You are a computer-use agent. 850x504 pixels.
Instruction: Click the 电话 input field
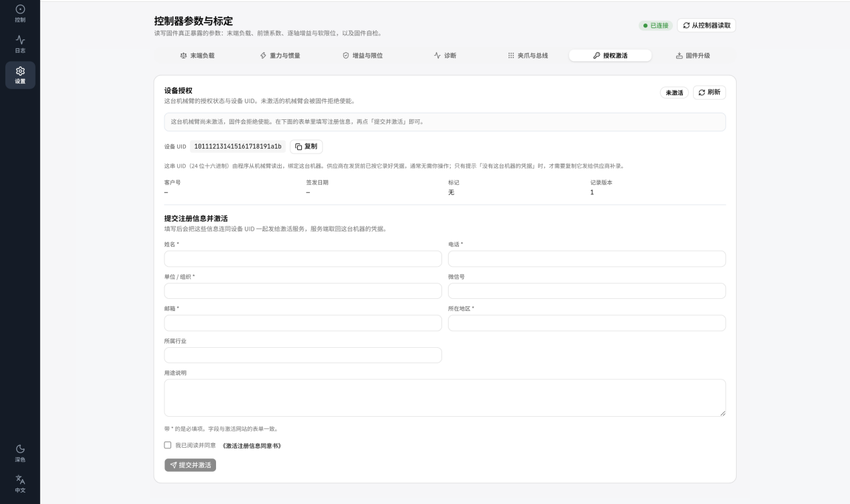coord(586,259)
